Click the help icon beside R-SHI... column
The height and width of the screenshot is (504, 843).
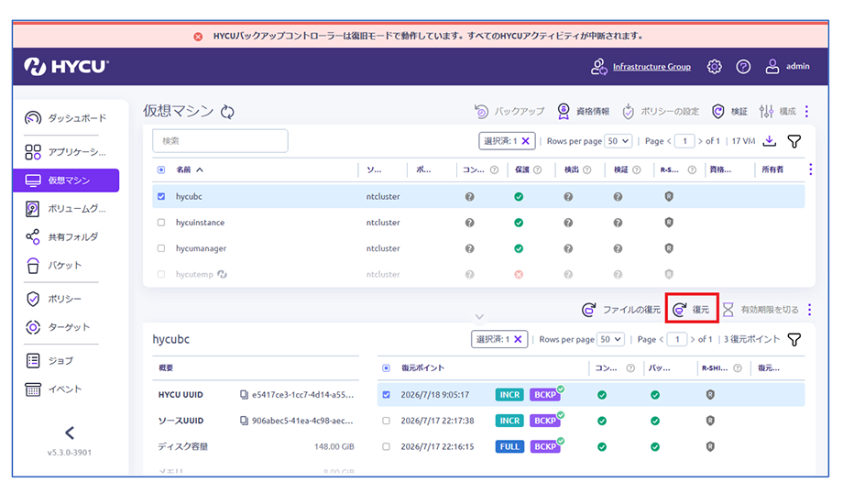click(x=738, y=367)
